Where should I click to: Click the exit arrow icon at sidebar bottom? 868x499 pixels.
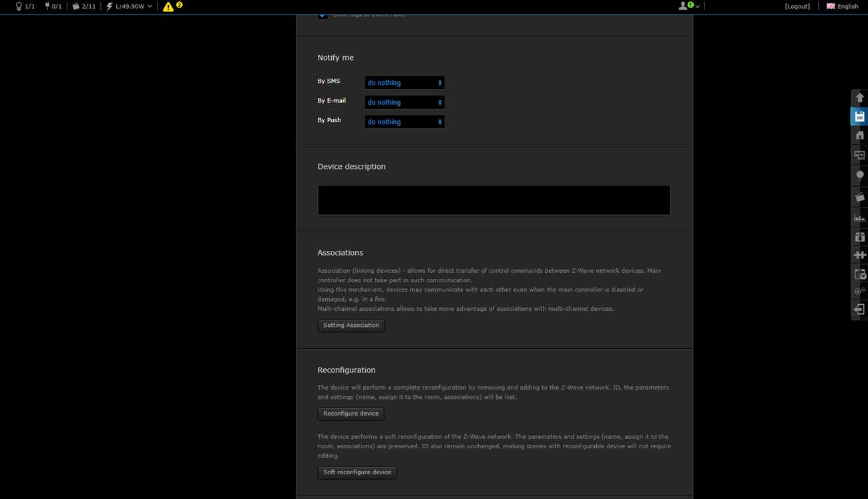pos(859,310)
